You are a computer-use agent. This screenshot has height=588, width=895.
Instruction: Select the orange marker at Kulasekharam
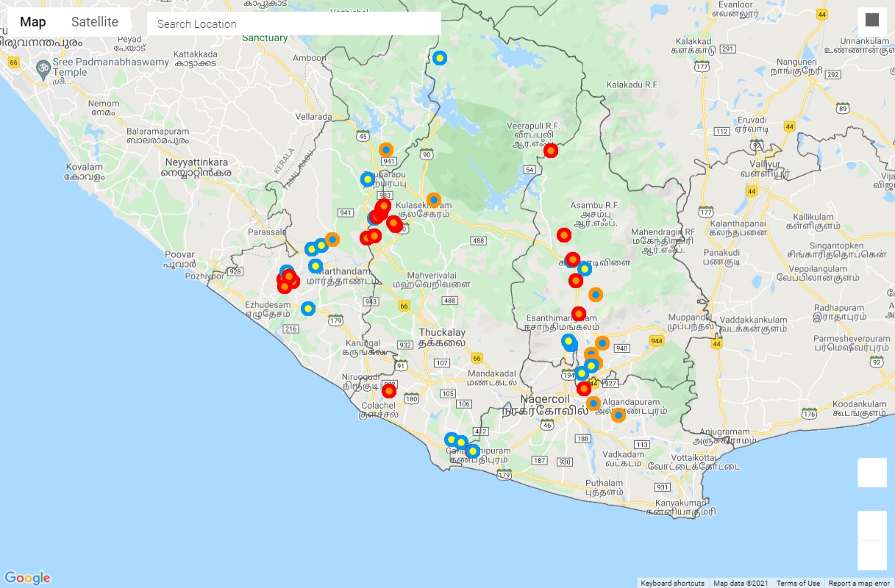[434, 199]
